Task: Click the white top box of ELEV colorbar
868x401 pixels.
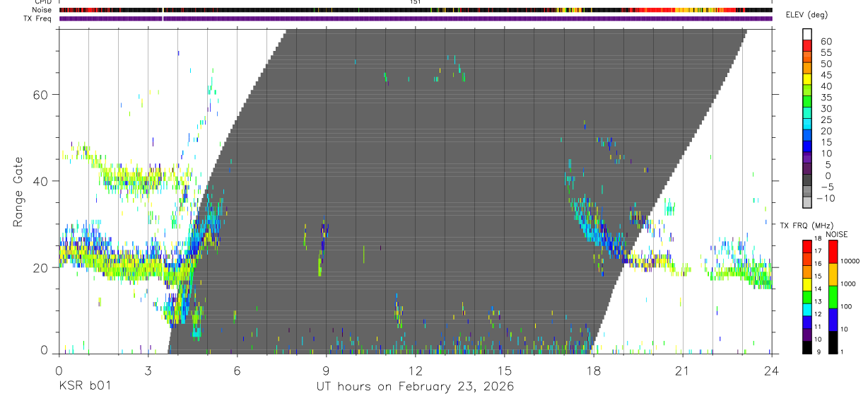Action: tap(807, 35)
